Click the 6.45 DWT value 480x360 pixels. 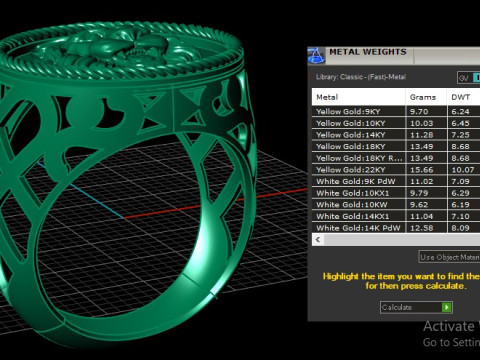point(460,123)
